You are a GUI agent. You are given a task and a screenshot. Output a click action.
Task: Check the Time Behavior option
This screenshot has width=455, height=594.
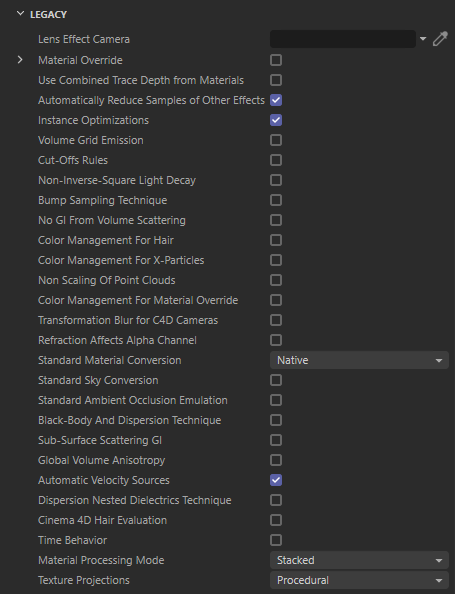click(276, 540)
